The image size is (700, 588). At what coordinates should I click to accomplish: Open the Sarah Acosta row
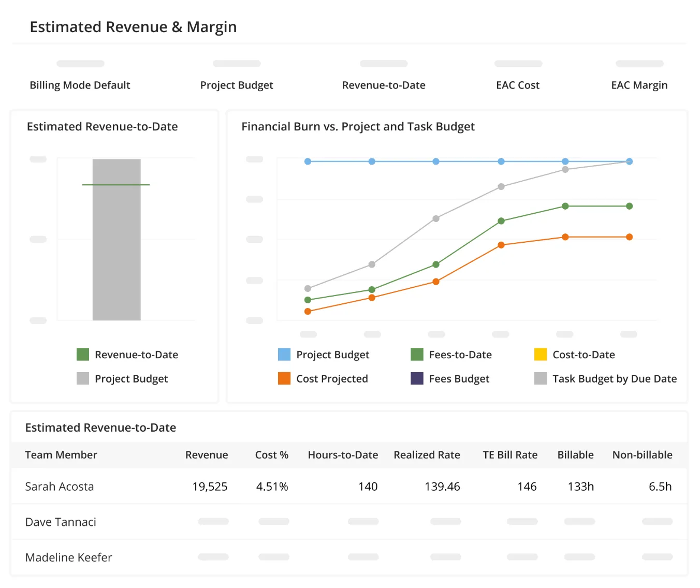tap(349, 487)
